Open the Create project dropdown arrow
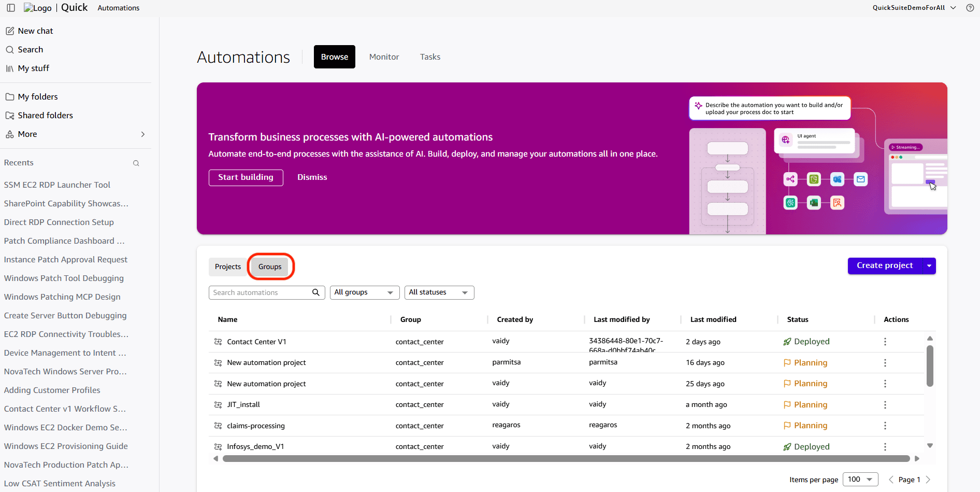Viewport: 980px width, 492px height. click(929, 266)
